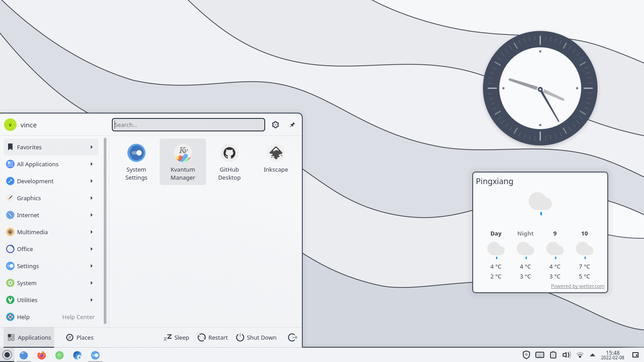644x362 pixels.
Task: Click the virtual keyboard tray icon
Action: coord(540,355)
